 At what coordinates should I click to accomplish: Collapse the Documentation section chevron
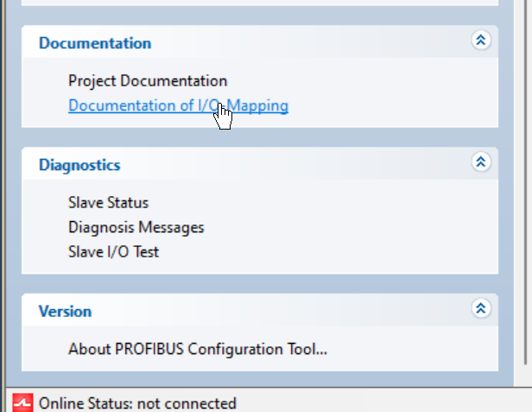(481, 40)
